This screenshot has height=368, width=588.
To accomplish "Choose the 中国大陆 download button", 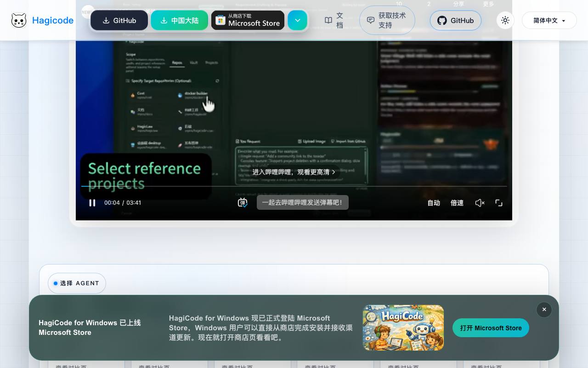I will coord(179,21).
